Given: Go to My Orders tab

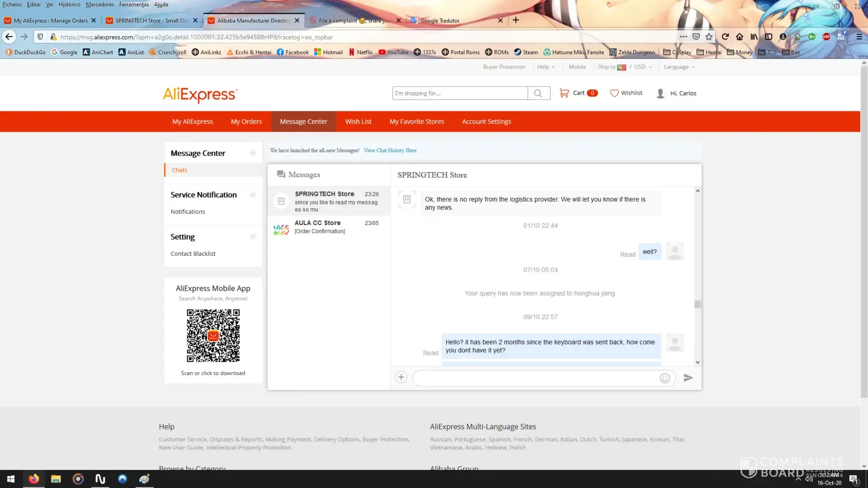Looking at the screenshot, I should click(x=246, y=122).
